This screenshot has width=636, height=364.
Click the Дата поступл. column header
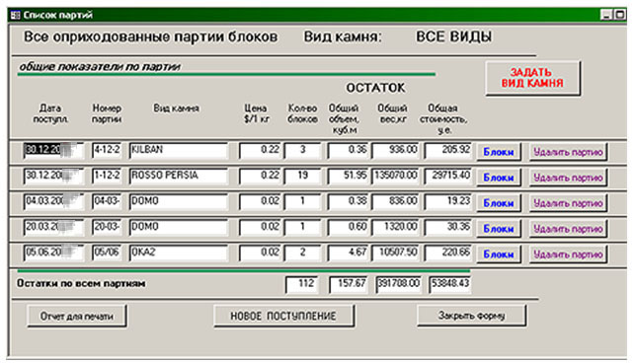[x=50, y=113]
